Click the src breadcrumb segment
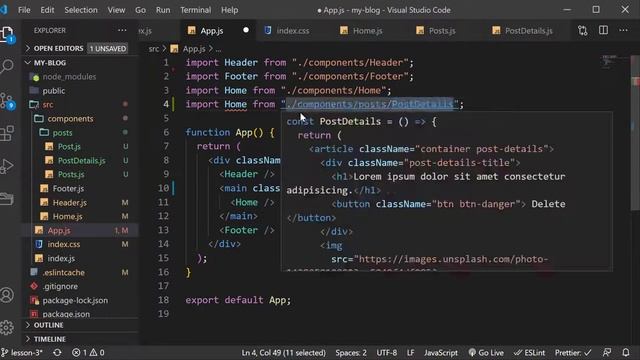 point(153,49)
